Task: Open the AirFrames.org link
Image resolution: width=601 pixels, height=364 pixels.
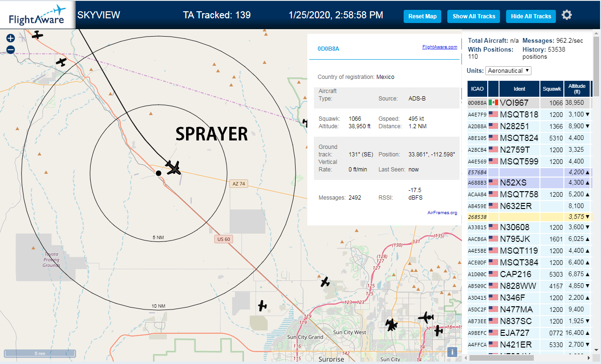Action: point(442,213)
